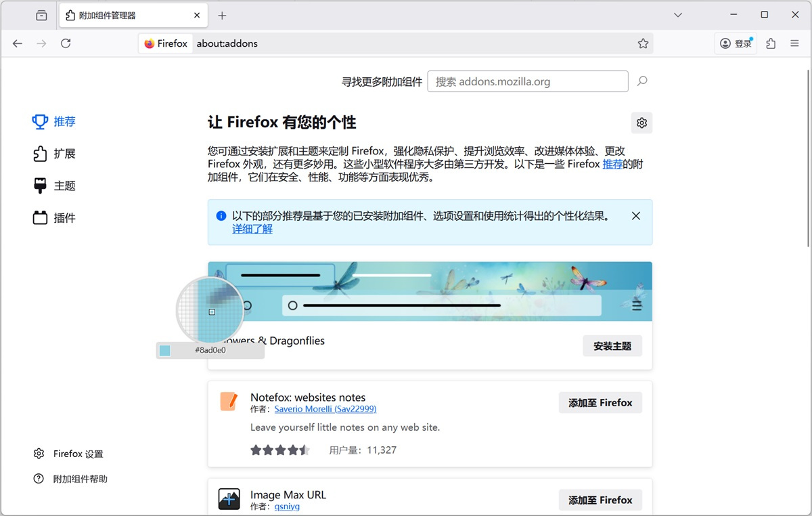Open the tools-for-all-add-ons gear icon
812x516 pixels.
tap(641, 123)
